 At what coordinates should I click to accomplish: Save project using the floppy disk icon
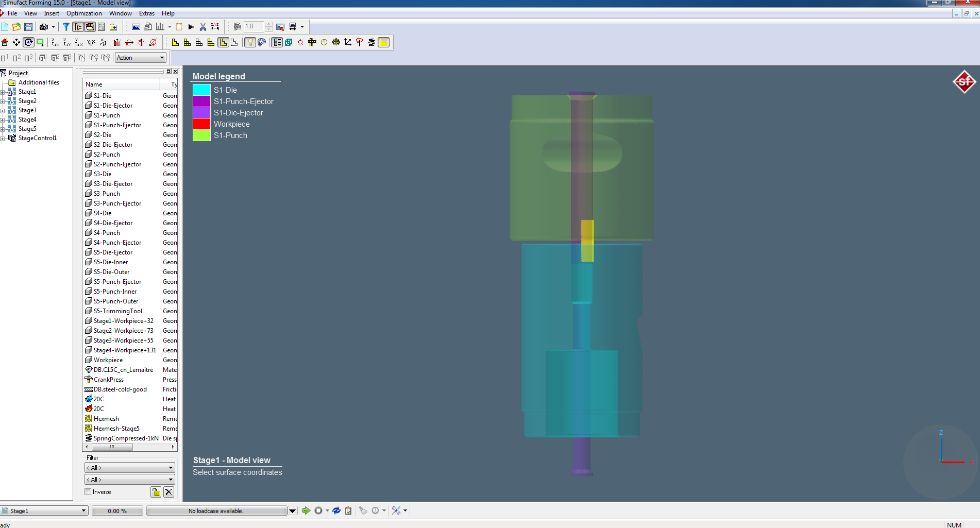[28, 27]
